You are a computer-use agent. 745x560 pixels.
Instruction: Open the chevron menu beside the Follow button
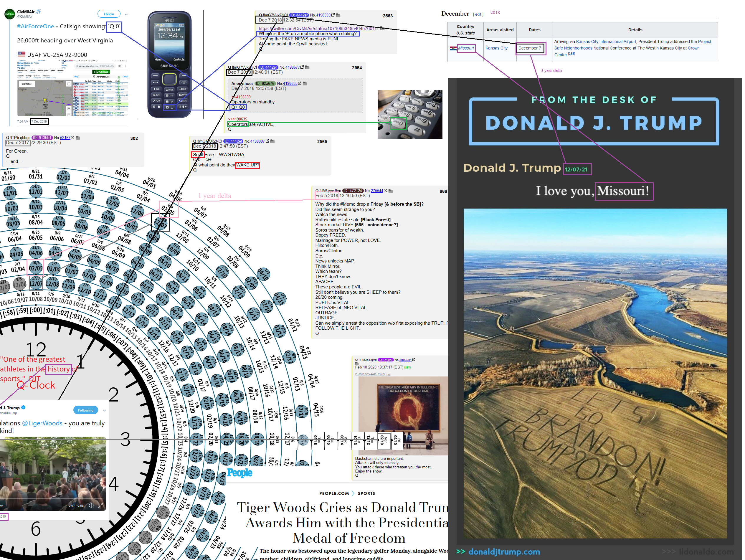(126, 14)
